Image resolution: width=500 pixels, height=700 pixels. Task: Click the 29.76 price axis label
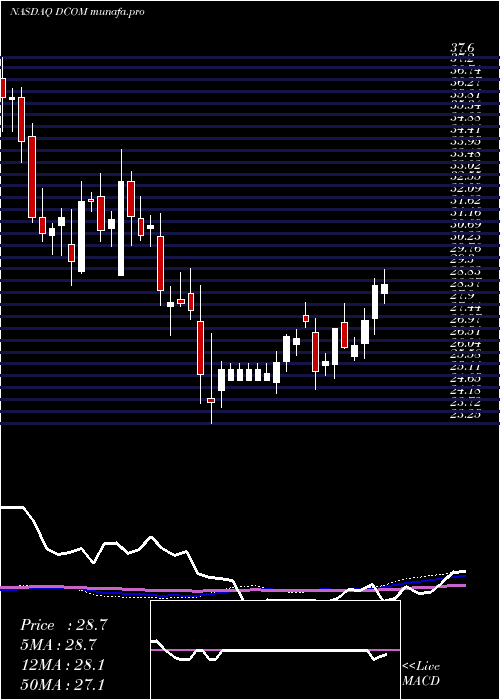[x=465, y=248]
